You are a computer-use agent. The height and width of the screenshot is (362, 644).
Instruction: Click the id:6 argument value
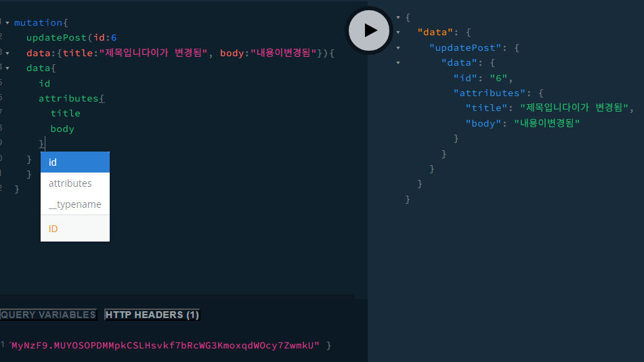[x=114, y=38]
